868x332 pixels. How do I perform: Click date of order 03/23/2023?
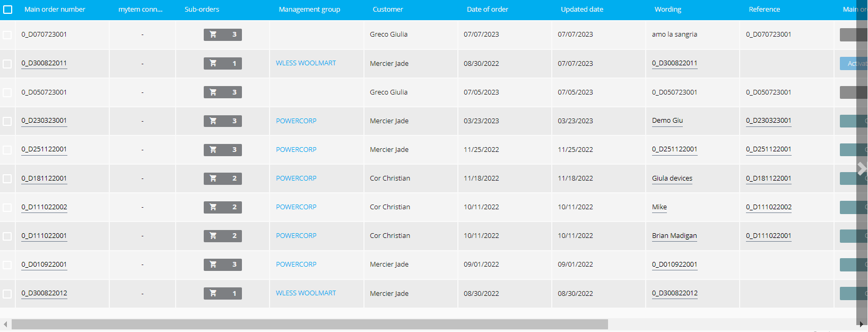click(481, 121)
